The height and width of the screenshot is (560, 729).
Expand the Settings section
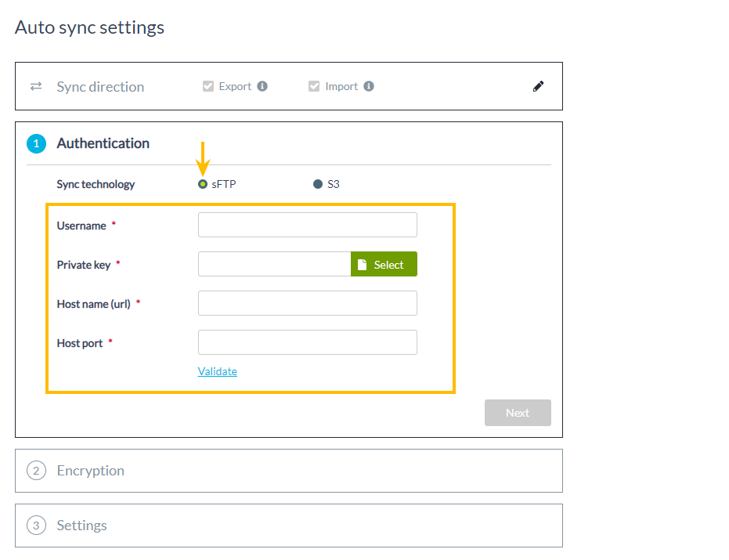[x=289, y=526]
